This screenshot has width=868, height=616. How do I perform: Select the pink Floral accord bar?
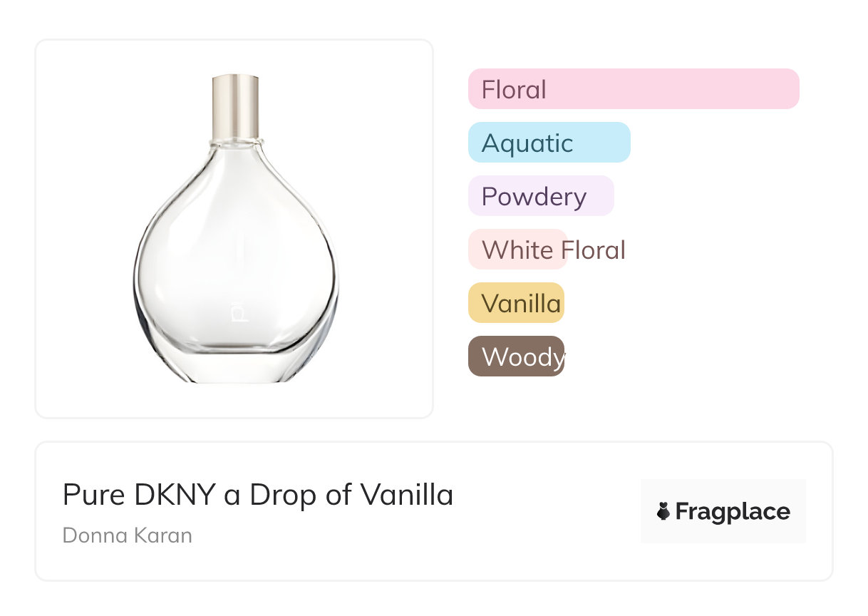tap(634, 89)
